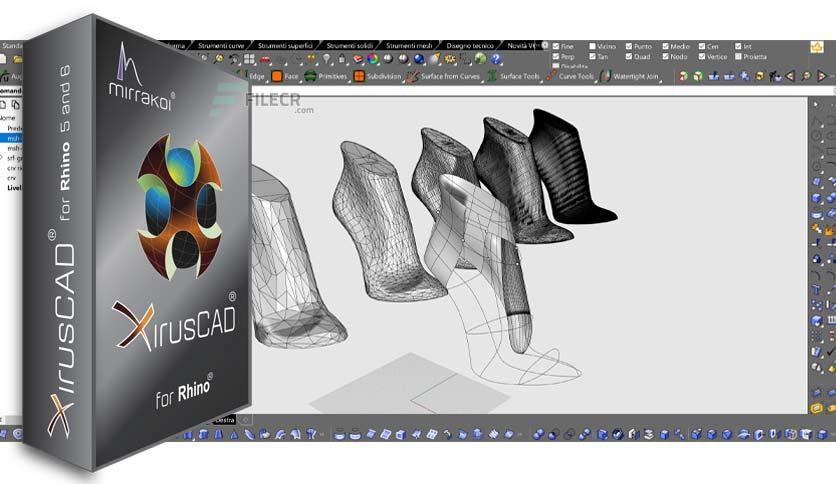Select the Subdivision tool
This screenshot has height=484, width=836.
377,76
